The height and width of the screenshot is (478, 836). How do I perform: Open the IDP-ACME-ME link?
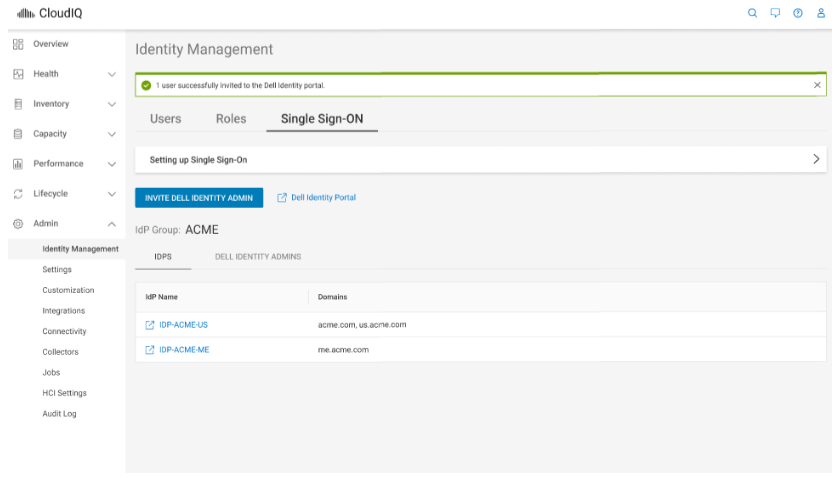click(x=184, y=350)
